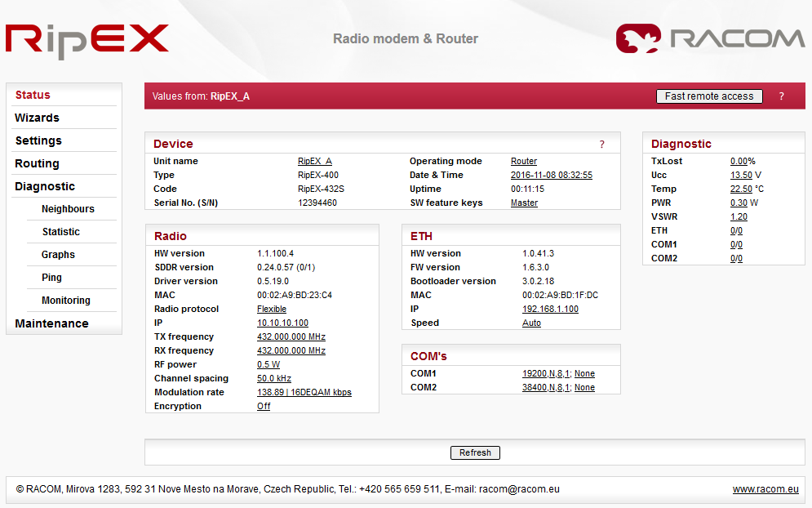Viewport: 812px width, 508px height.
Task: Click the Bootloader version 3.0.2.18 value
Action: pos(538,282)
